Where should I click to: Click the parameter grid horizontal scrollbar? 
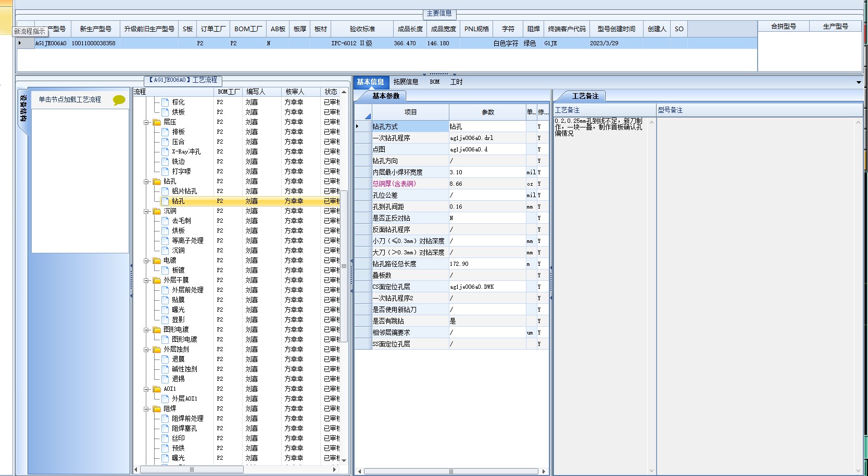451,471
